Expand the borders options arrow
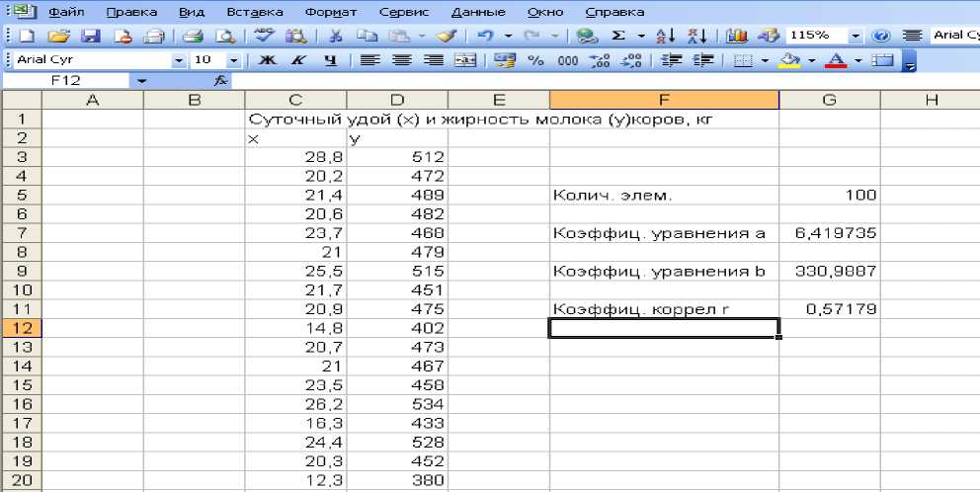980x492 pixels. 765,60
